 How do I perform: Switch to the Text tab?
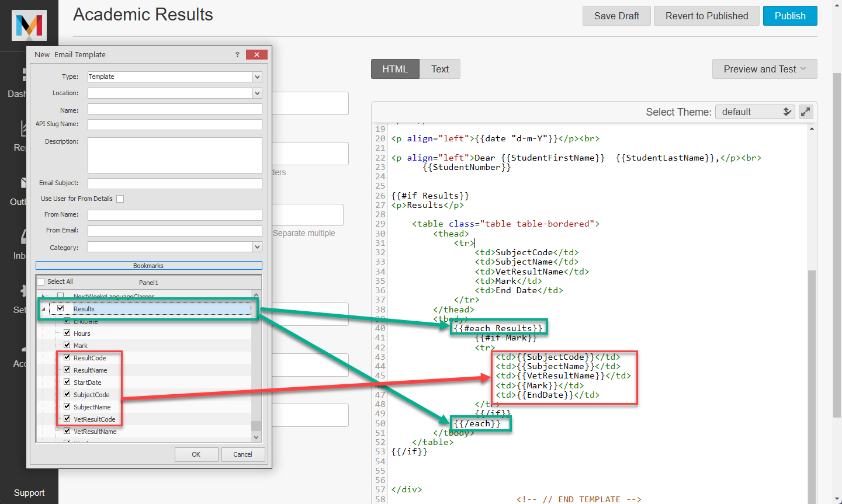tap(440, 69)
